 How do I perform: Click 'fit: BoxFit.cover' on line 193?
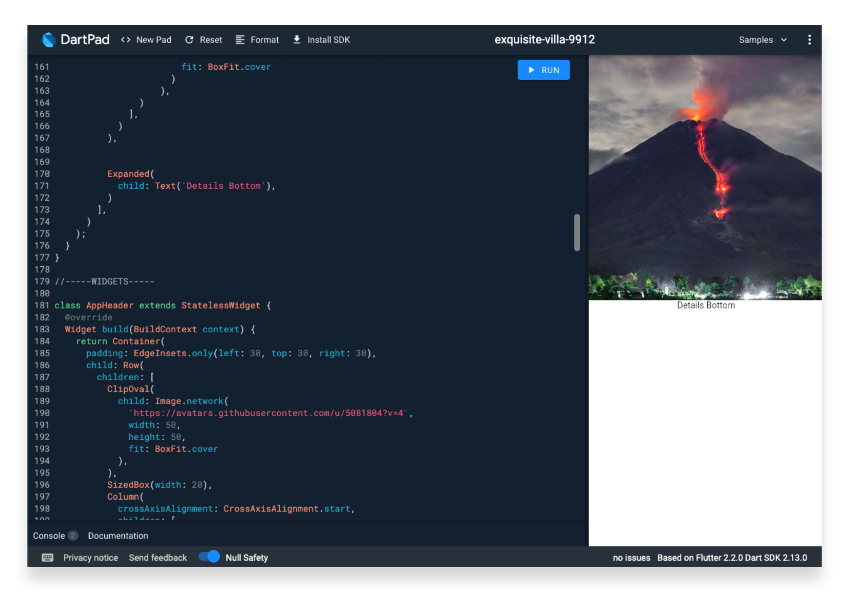(x=173, y=449)
